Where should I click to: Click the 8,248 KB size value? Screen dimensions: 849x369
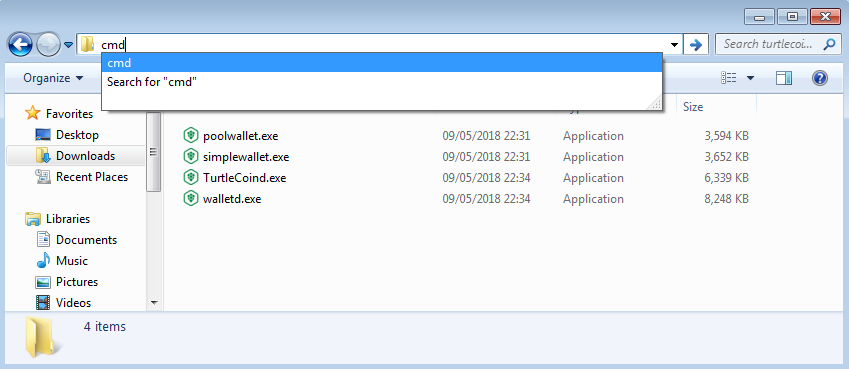(727, 199)
